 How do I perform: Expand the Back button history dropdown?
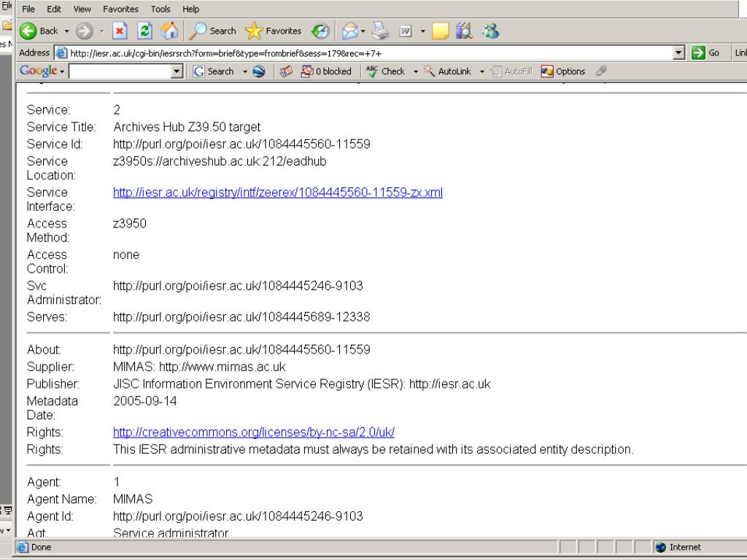tap(66, 31)
